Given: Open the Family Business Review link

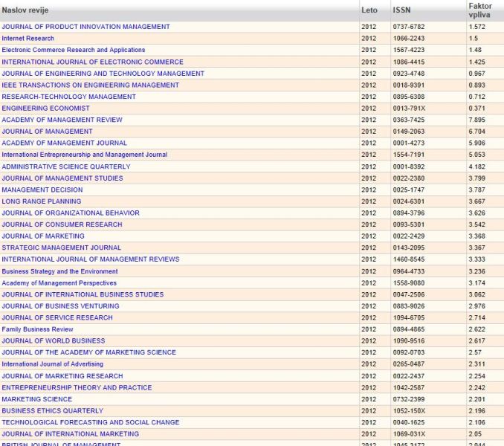Looking at the screenshot, I should pos(37,329).
